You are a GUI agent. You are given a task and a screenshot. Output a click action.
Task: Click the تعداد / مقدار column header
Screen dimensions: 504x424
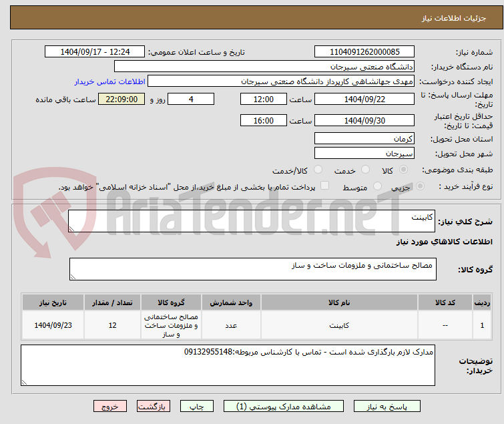[x=112, y=302]
